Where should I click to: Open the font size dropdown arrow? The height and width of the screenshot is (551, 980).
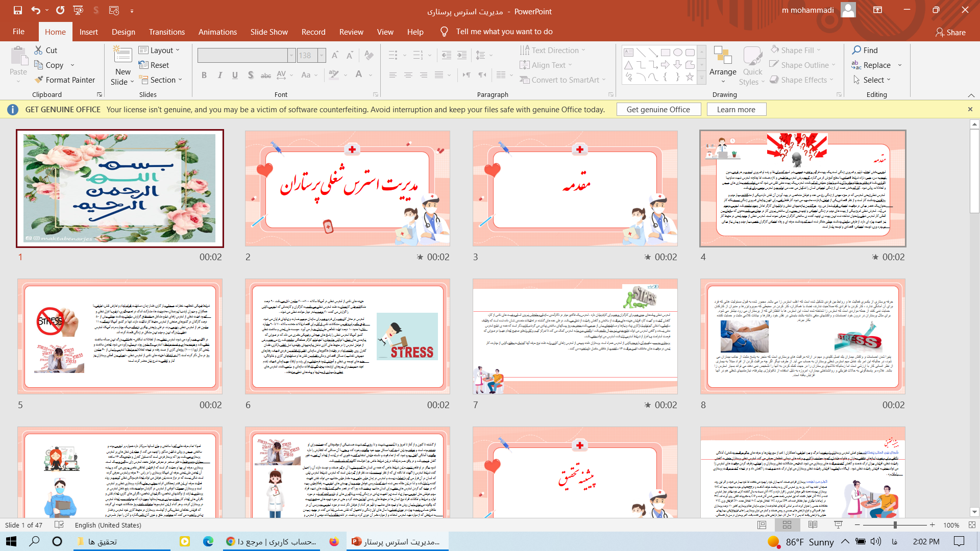pyautogui.click(x=322, y=55)
